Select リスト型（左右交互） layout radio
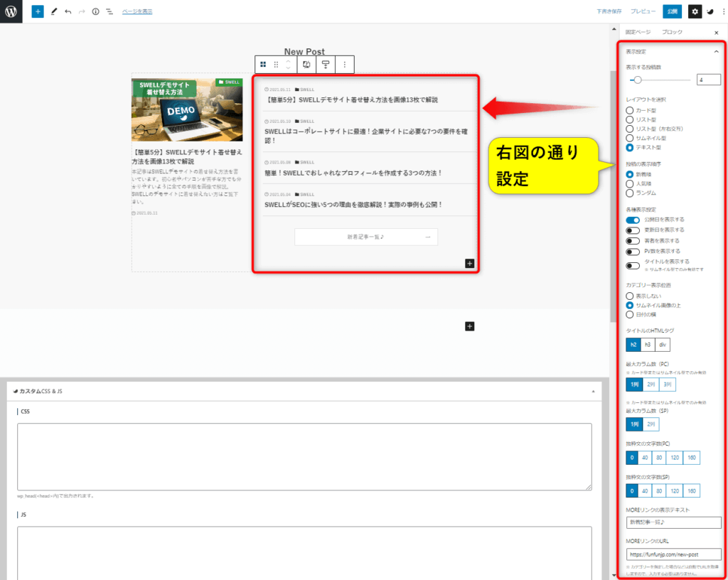 (x=630, y=129)
